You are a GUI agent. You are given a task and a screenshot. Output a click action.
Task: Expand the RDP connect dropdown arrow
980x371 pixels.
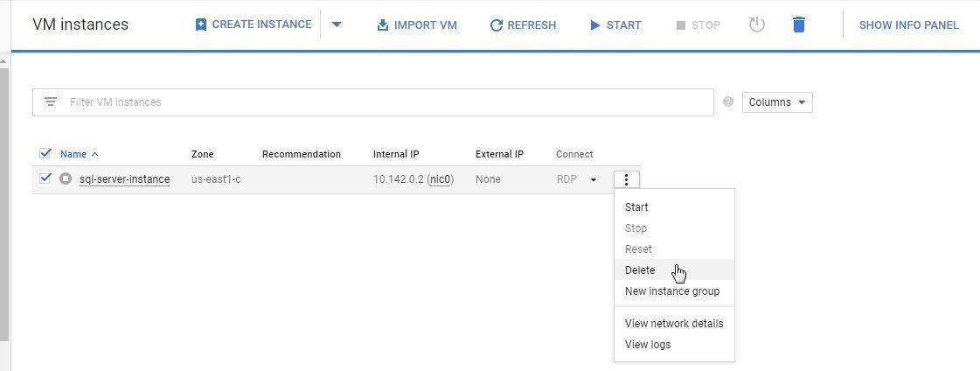[594, 180]
